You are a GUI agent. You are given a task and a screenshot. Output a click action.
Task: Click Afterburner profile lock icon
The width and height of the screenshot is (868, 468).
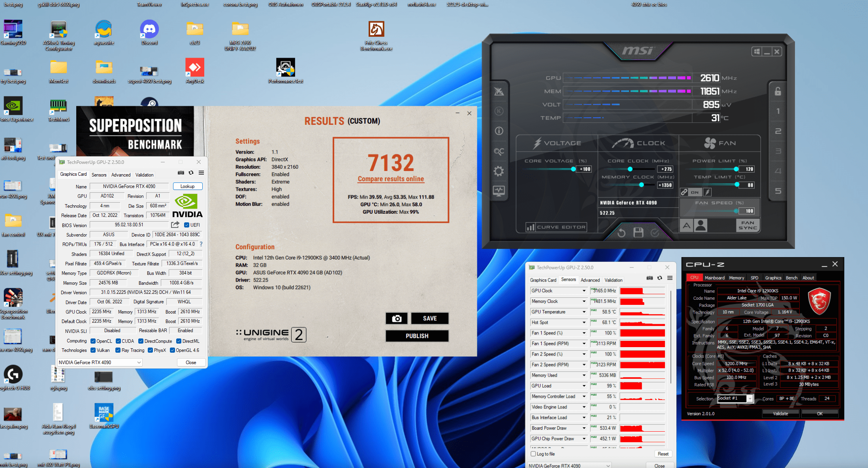coord(778,92)
